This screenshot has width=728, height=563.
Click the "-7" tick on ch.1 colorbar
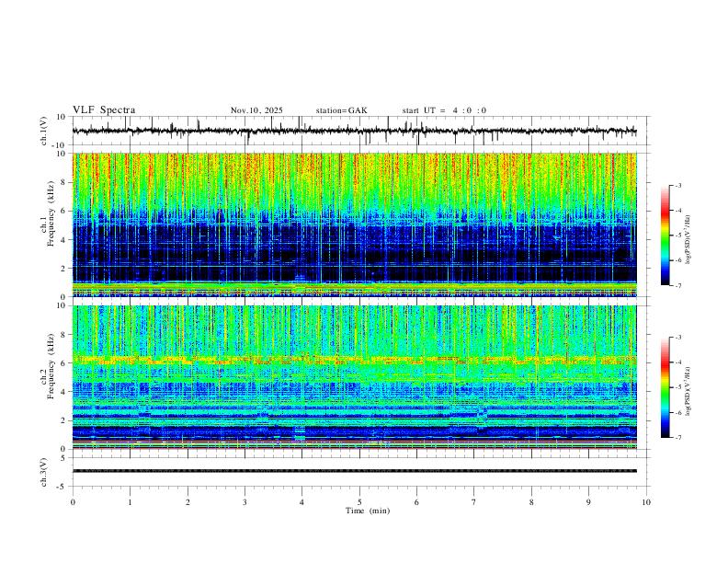pos(678,286)
